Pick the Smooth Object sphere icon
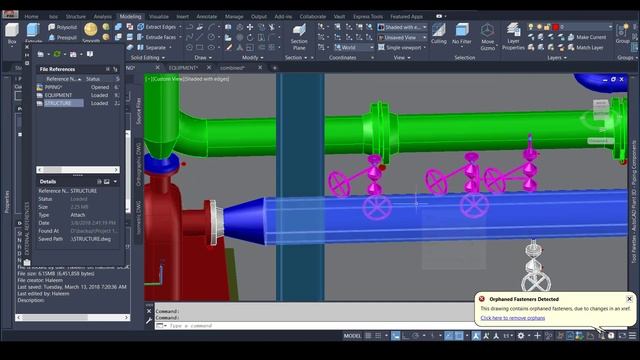This screenshot has width=640, height=360. coord(91,29)
